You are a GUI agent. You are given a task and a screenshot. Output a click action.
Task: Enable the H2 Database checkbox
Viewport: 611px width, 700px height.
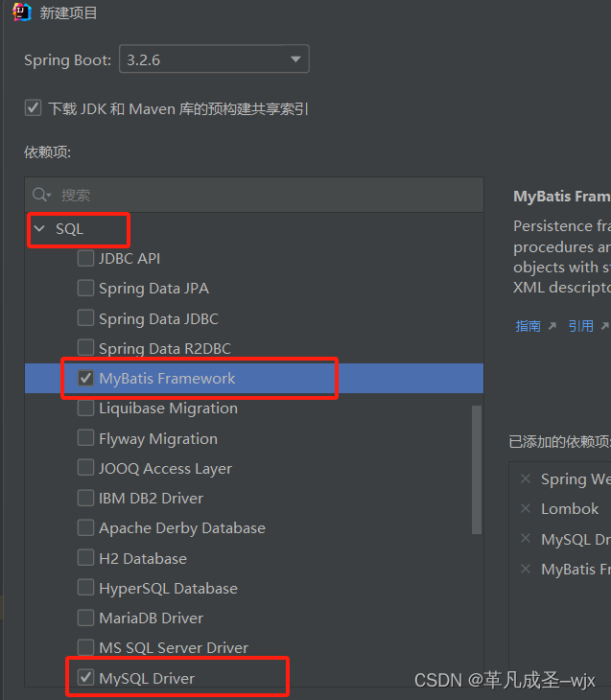[85, 558]
